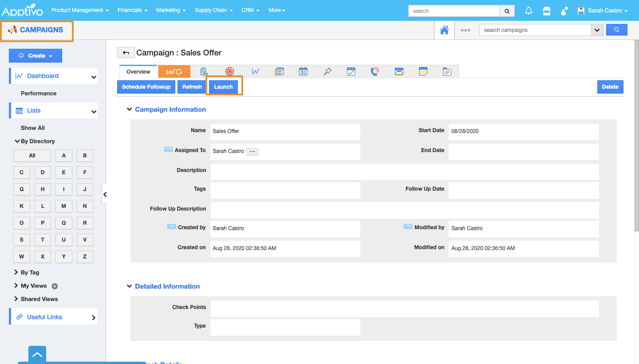Open the app store icon in header

coord(547,11)
